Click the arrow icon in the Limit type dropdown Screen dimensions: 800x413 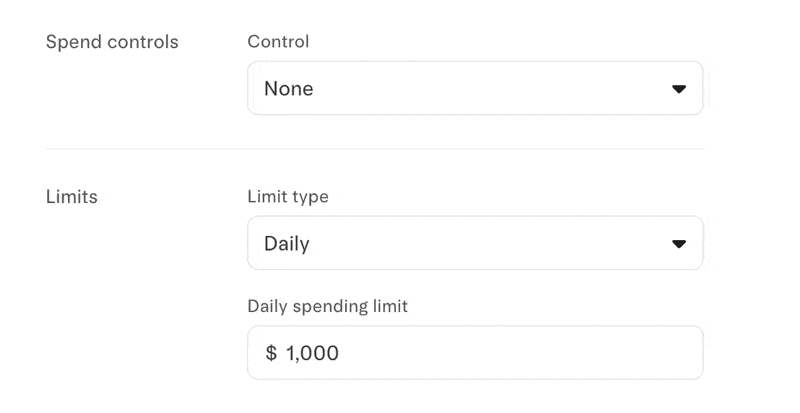pos(679,244)
